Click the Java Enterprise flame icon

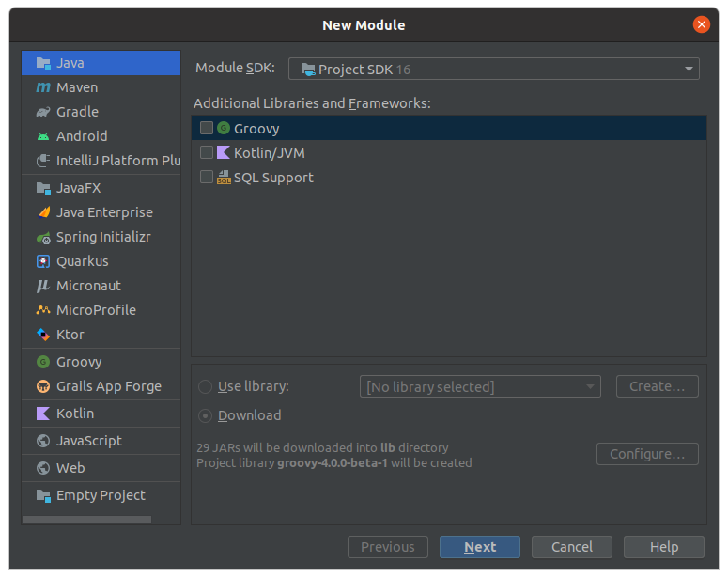click(43, 212)
